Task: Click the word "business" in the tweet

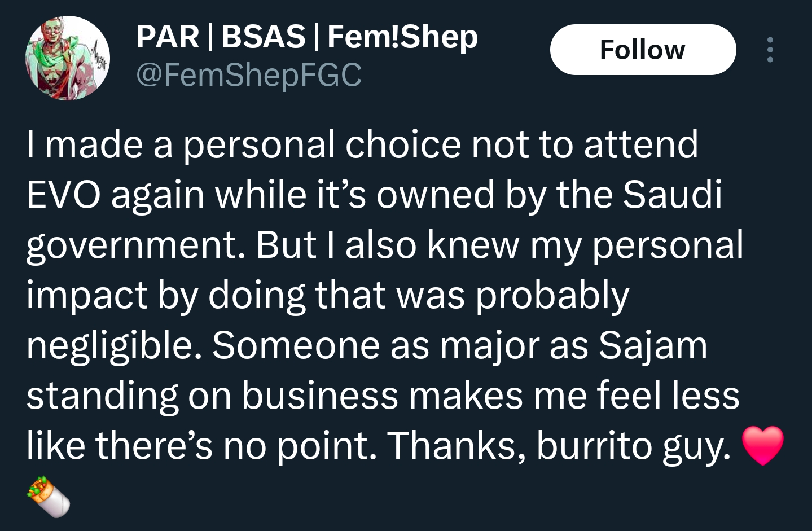Action: tap(320, 396)
